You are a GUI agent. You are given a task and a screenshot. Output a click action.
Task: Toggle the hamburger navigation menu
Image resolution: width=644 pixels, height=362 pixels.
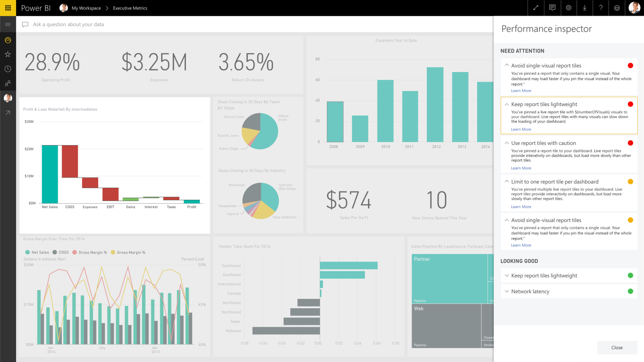8,24
